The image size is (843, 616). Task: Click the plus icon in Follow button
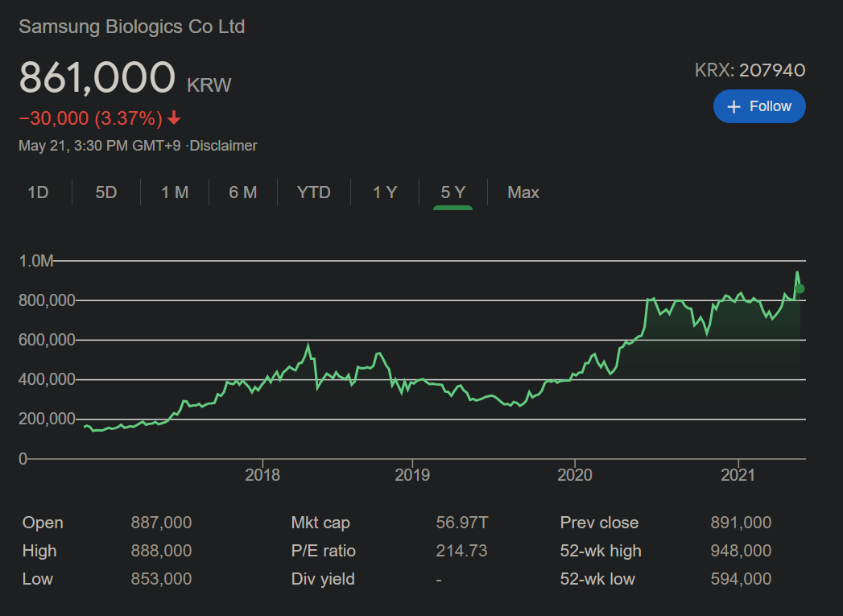733,107
